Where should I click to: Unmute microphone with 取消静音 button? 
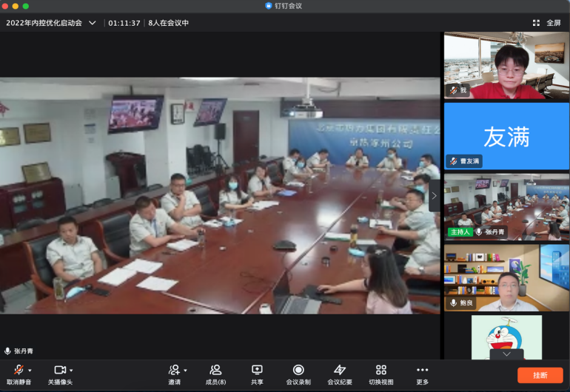point(18,371)
